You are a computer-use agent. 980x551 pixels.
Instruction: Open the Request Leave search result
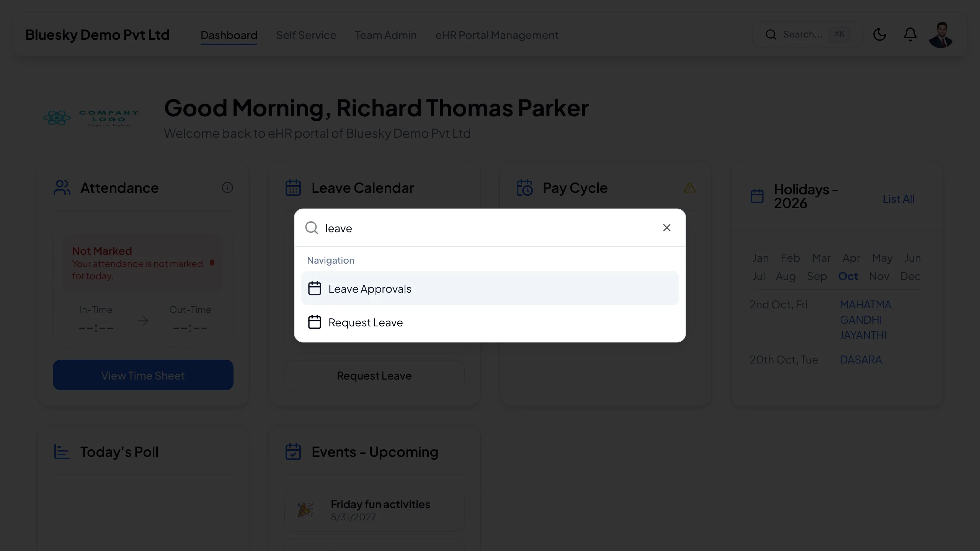490,322
